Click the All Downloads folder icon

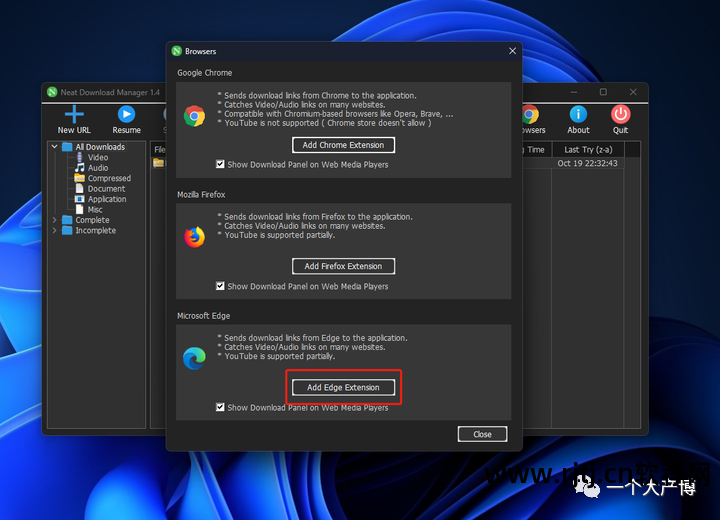(x=68, y=147)
